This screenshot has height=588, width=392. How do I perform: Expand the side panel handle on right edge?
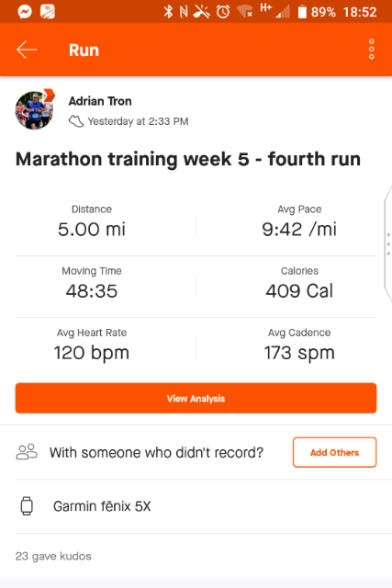pyautogui.click(x=388, y=243)
